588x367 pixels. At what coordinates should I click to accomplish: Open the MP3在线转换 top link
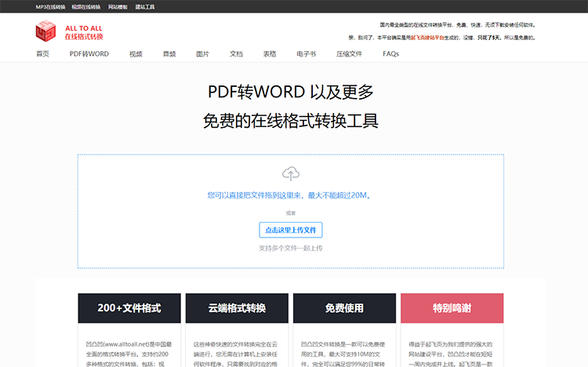(50, 6)
